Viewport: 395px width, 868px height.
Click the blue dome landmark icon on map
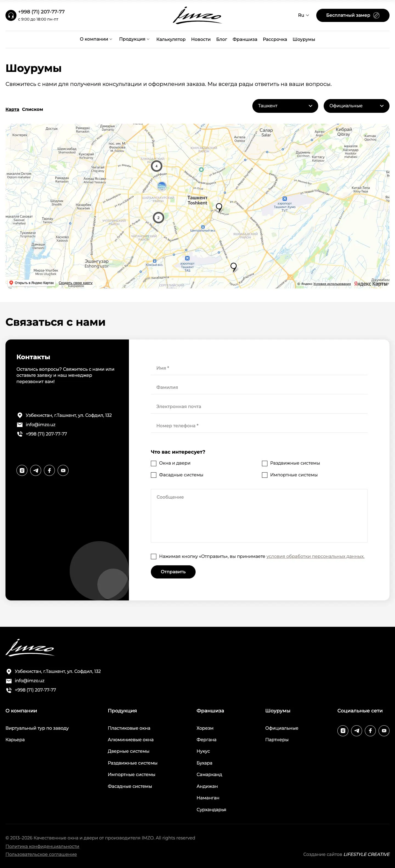click(162, 186)
